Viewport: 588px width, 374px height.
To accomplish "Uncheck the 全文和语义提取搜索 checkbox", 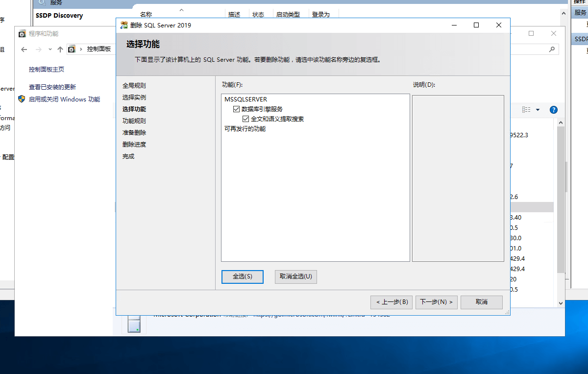I will tap(246, 119).
